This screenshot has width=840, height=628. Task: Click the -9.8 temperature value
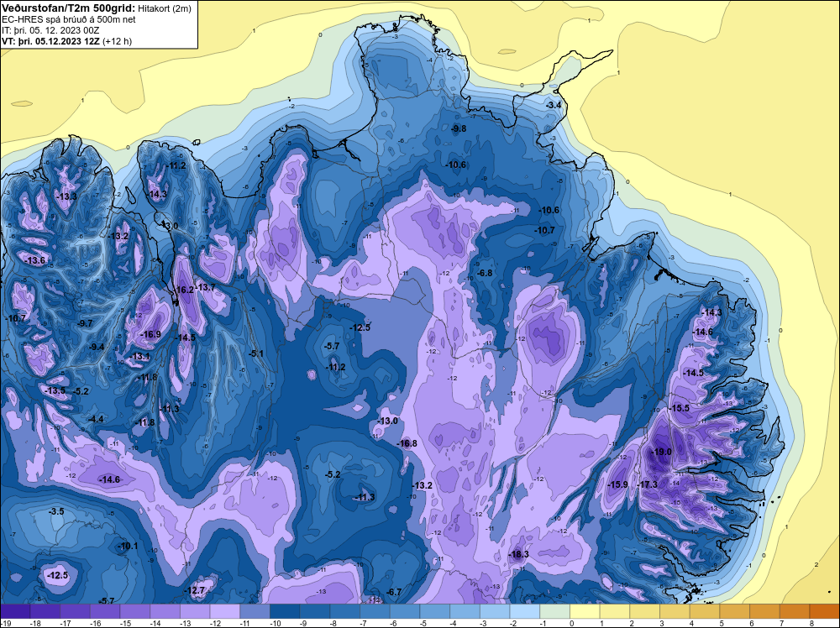459,128
